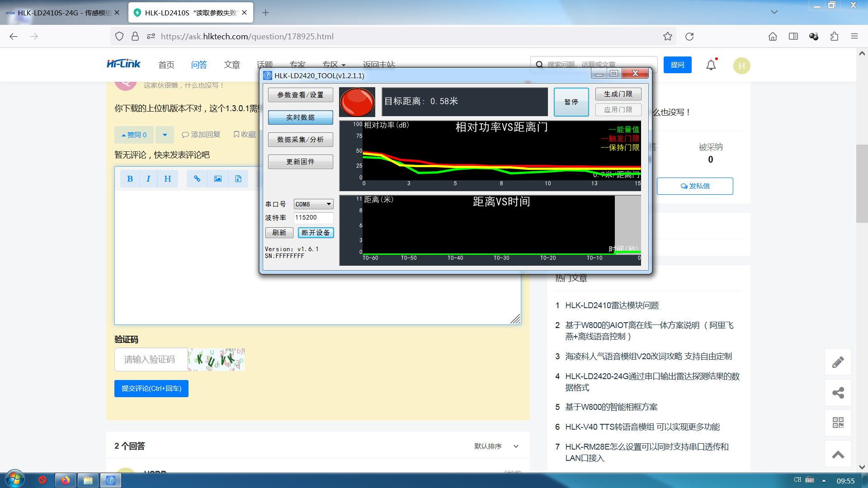Expand the dropdown arrow beside 赞同
868x488 pixels.
coord(165,135)
